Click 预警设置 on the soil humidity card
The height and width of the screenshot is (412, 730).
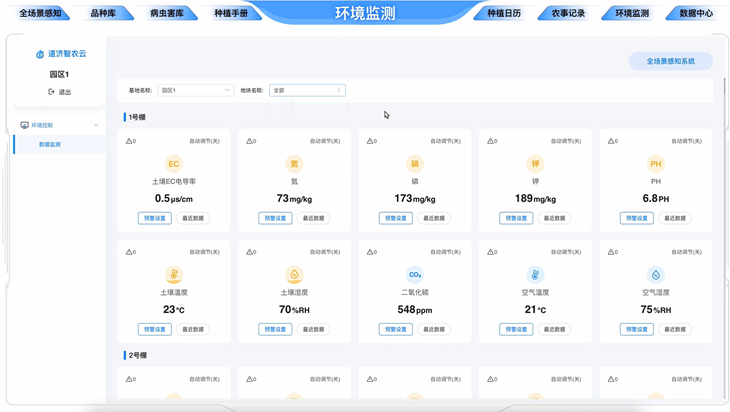(275, 329)
